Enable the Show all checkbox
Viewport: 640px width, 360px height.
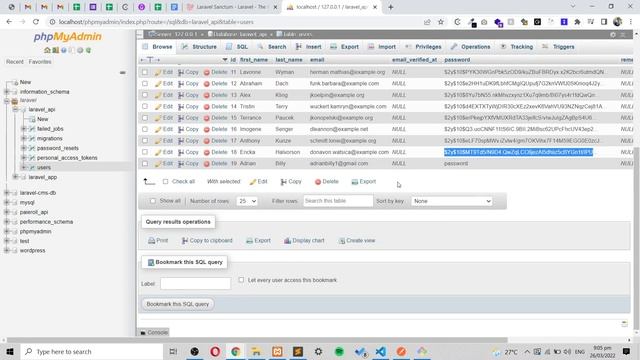tap(153, 201)
